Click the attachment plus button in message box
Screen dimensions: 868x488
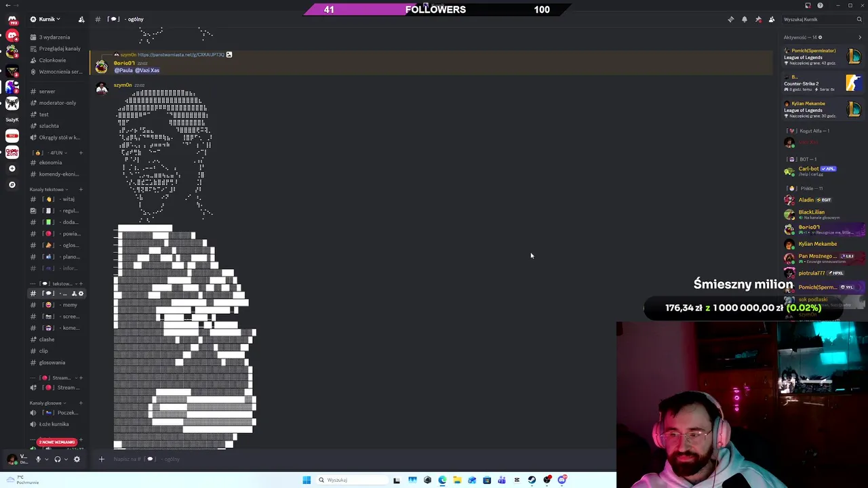[x=101, y=459]
